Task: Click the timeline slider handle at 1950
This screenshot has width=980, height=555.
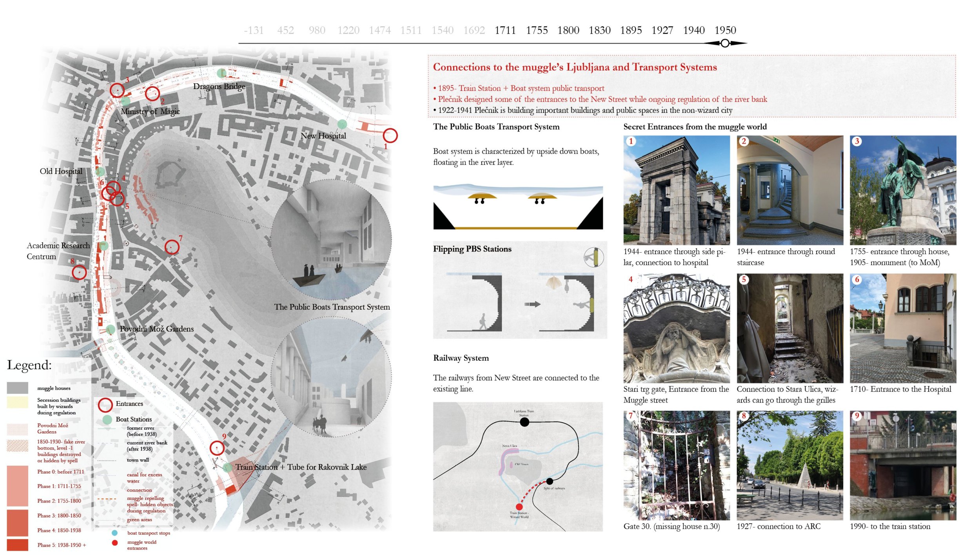Action: pos(725,43)
